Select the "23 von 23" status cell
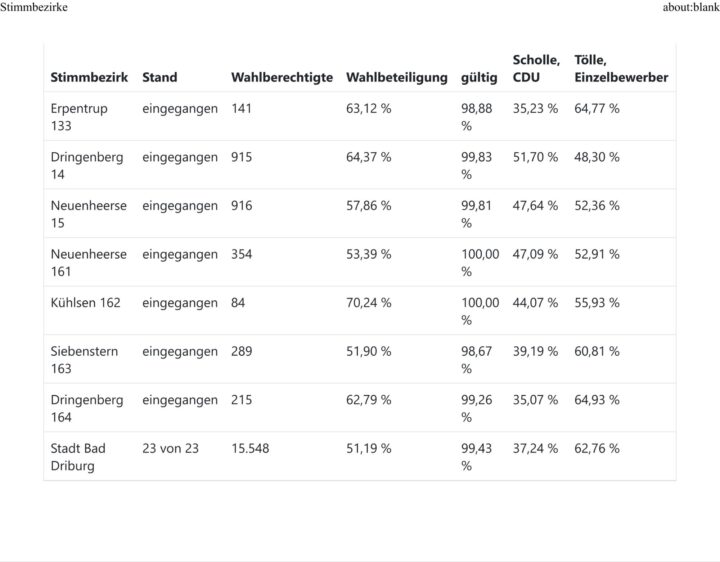 [170, 448]
